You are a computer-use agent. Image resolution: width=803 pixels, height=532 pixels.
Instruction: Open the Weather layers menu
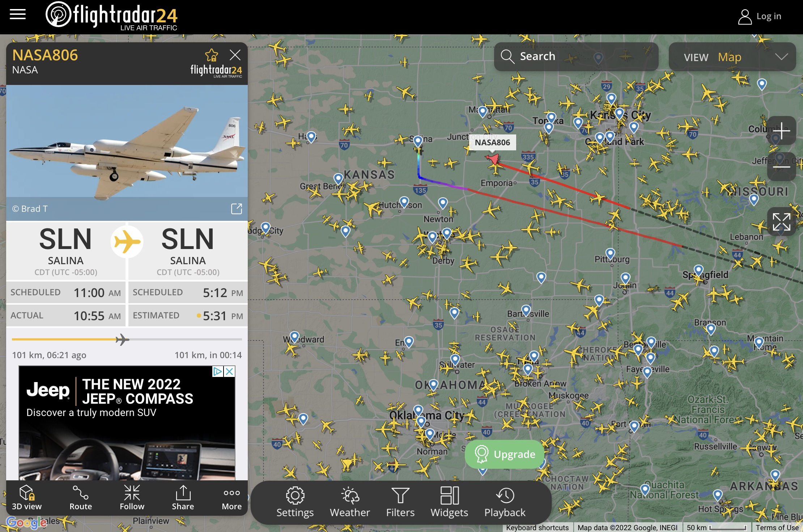(350, 502)
